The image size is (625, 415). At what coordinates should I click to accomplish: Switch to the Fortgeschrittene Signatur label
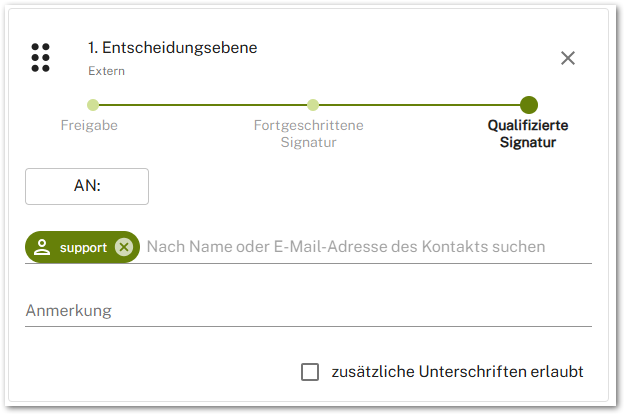click(308, 134)
